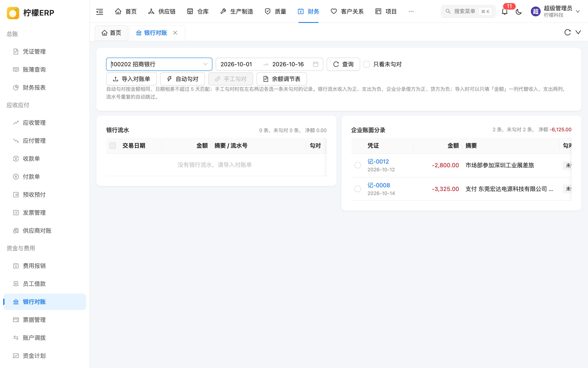
Task: Open notifications bell with 11 badge
Action: (505, 11)
